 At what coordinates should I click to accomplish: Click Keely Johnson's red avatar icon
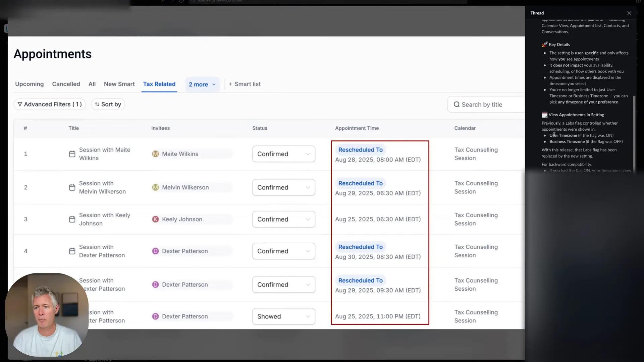[x=155, y=219]
